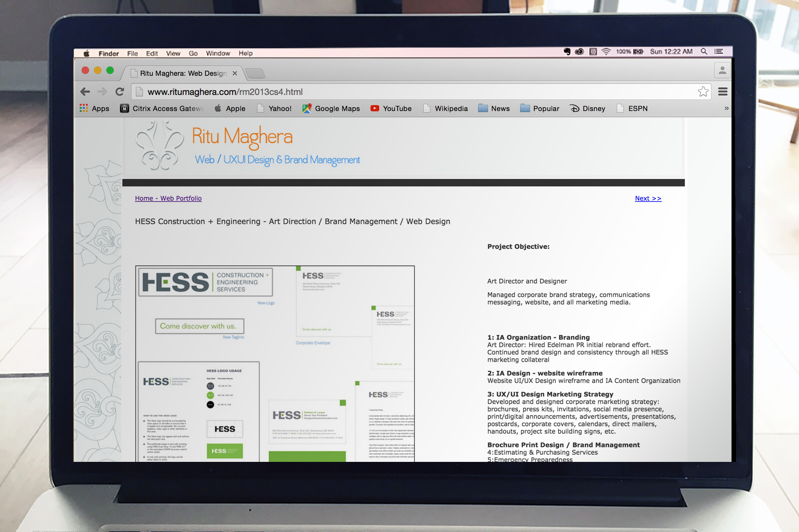Expand the News bookmarks folder
Viewport: 799px width, 532px height.
494,108
